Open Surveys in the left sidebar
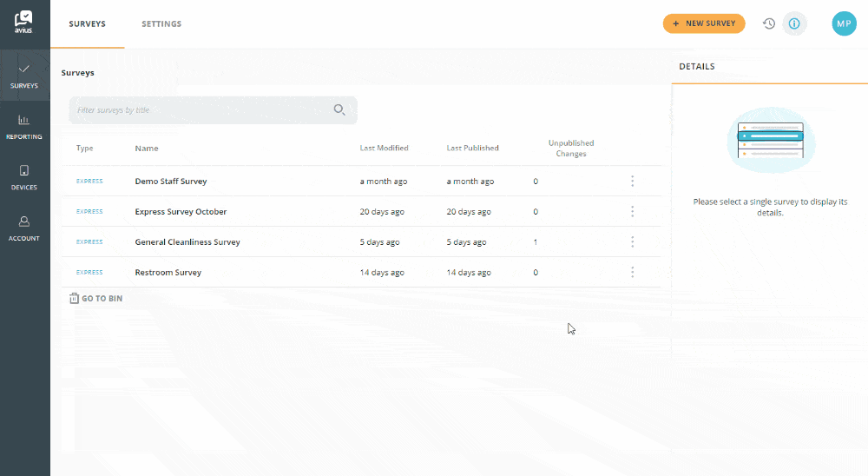 tap(24, 76)
